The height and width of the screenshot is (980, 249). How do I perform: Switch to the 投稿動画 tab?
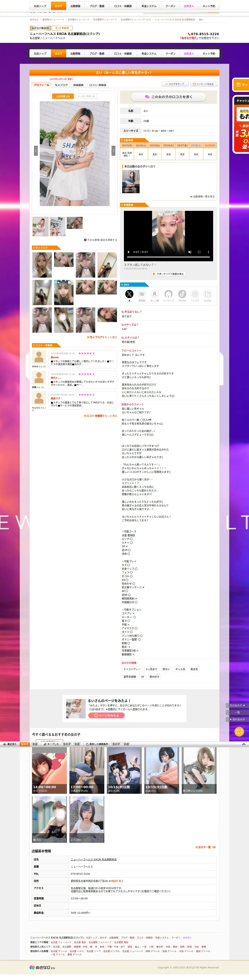point(78,85)
